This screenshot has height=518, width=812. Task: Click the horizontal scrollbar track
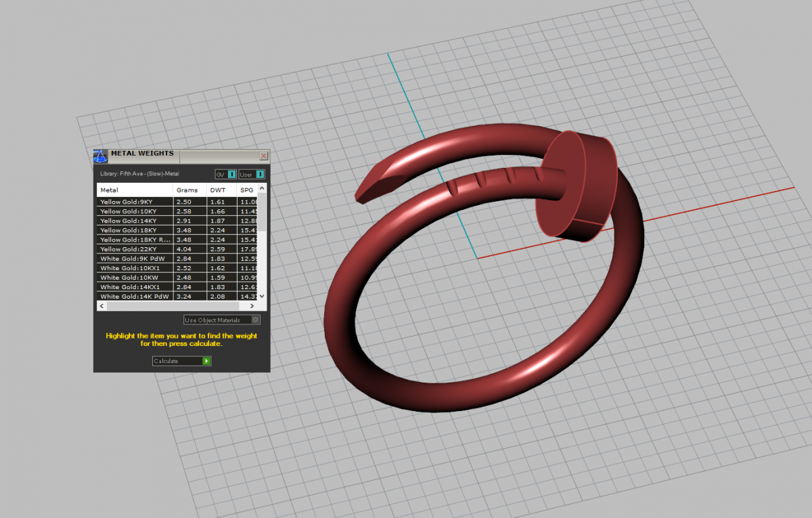click(203, 306)
